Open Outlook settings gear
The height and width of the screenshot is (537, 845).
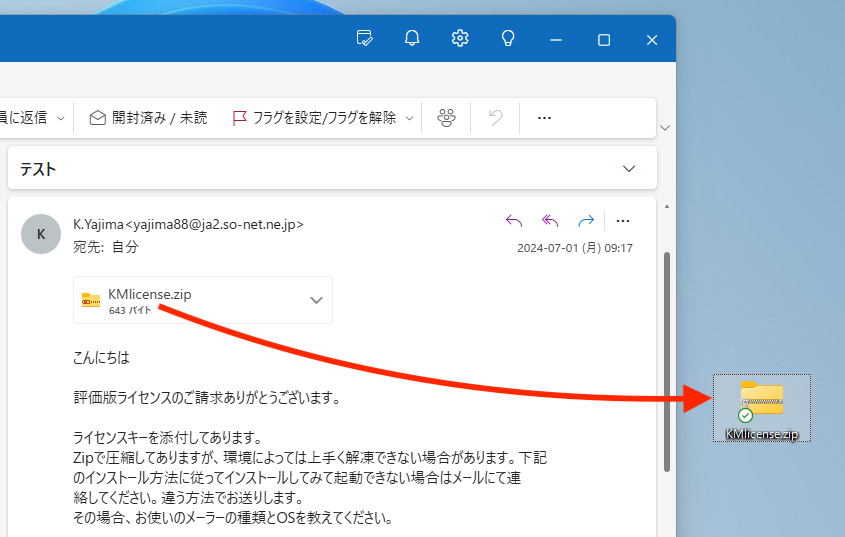pos(460,39)
